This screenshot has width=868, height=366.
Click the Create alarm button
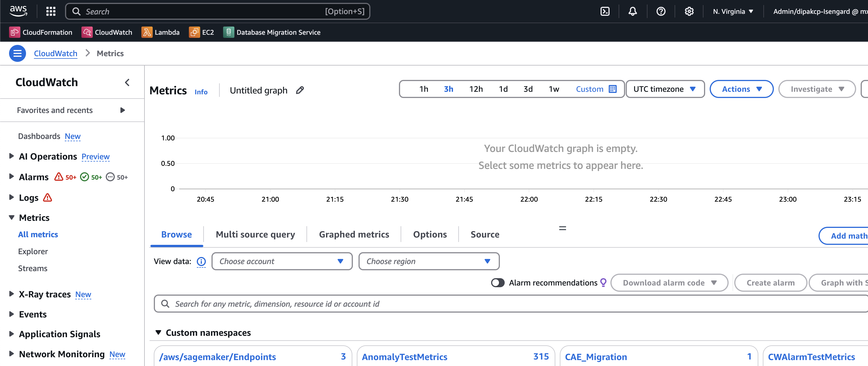770,282
